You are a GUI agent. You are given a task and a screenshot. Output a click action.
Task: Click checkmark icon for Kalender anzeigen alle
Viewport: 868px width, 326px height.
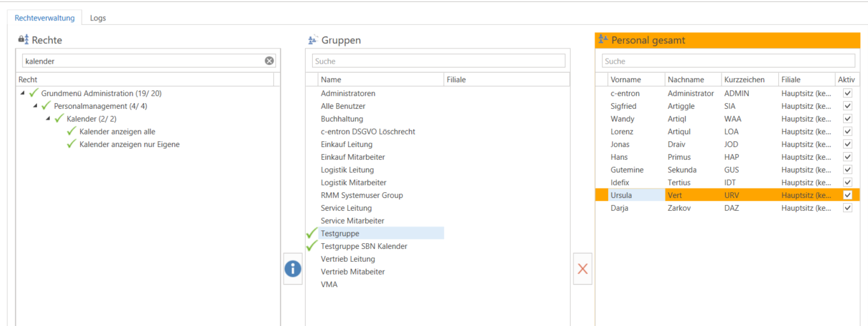[71, 132]
